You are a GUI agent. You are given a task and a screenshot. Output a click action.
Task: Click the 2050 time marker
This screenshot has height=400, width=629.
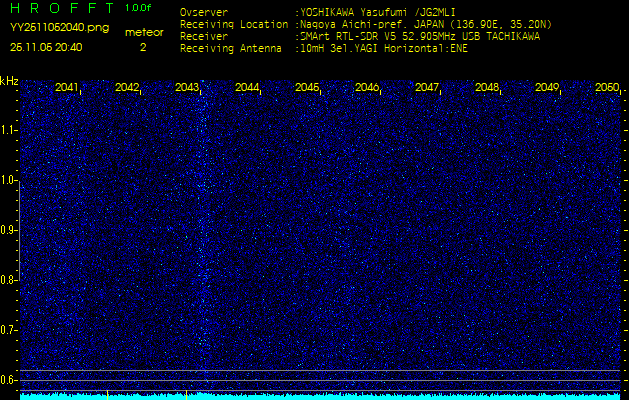[606, 88]
